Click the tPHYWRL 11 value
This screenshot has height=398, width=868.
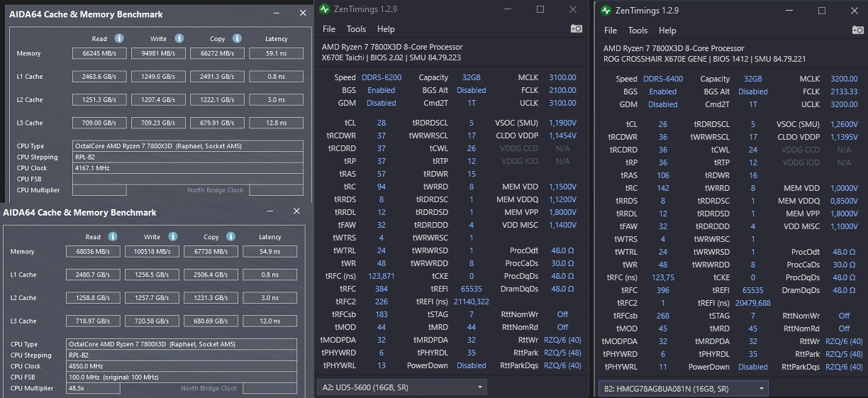click(x=663, y=367)
